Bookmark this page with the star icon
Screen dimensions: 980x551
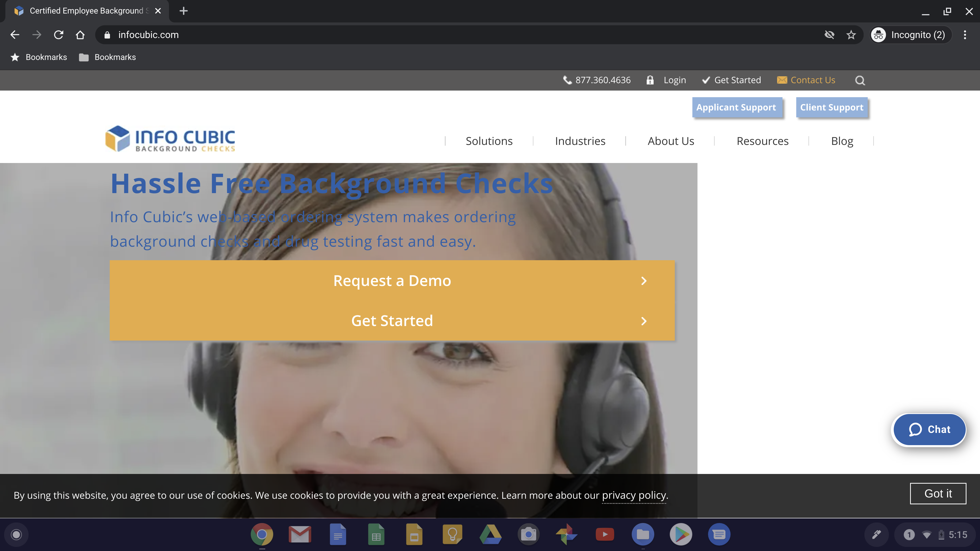tap(851, 35)
